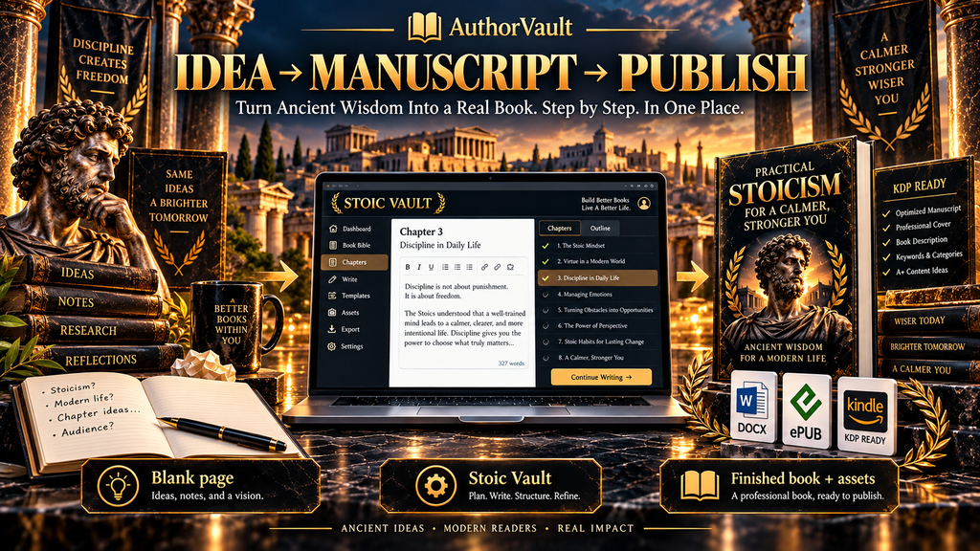The height and width of the screenshot is (551, 980).
Task: Toggle bold formatting in the chapter editor
Action: 408,268
